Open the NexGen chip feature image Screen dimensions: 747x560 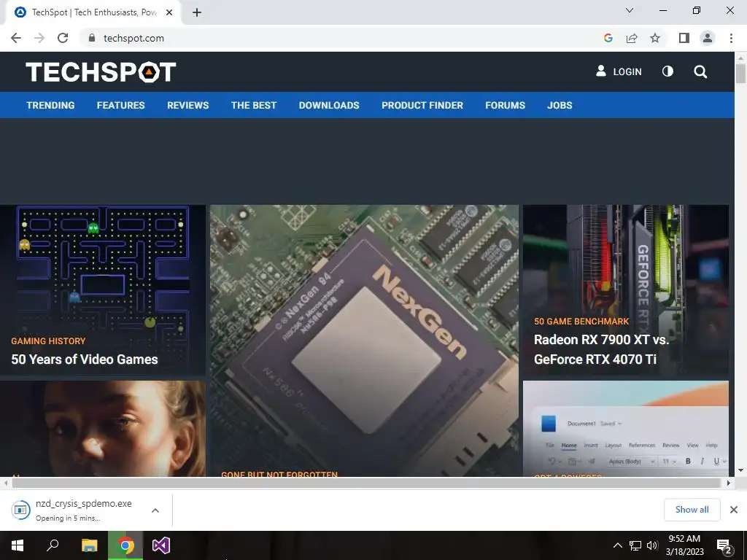click(x=364, y=340)
